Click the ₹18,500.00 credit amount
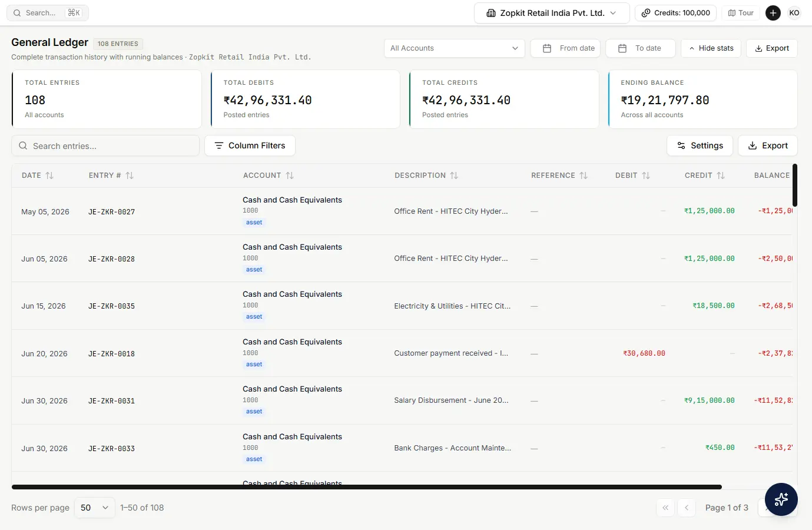 [714, 306]
